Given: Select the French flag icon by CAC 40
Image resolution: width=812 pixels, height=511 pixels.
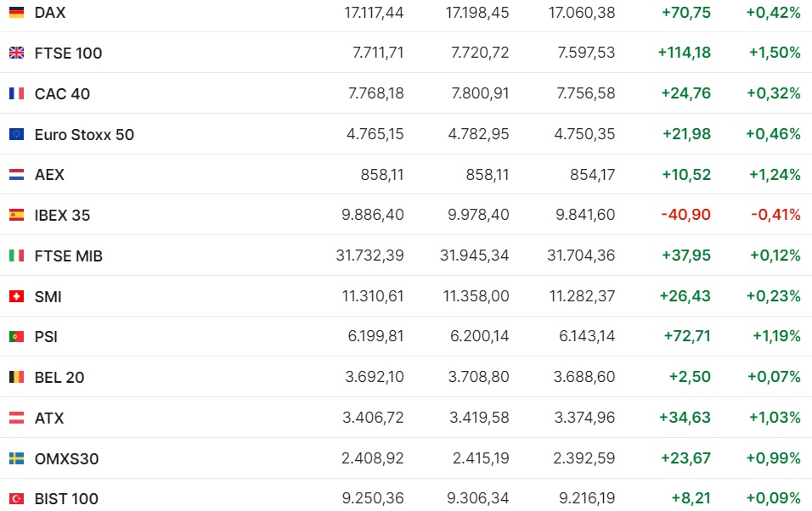Looking at the screenshot, I should (17, 93).
